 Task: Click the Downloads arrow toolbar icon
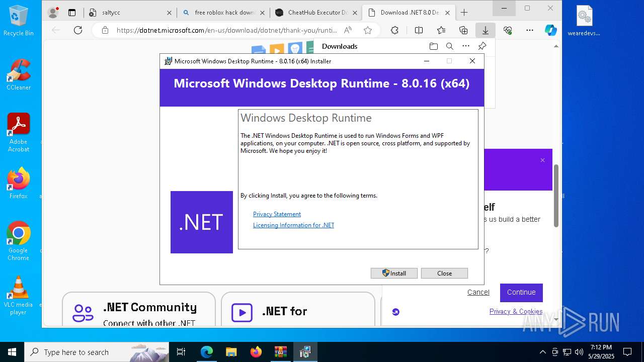(x=486, y=30)
